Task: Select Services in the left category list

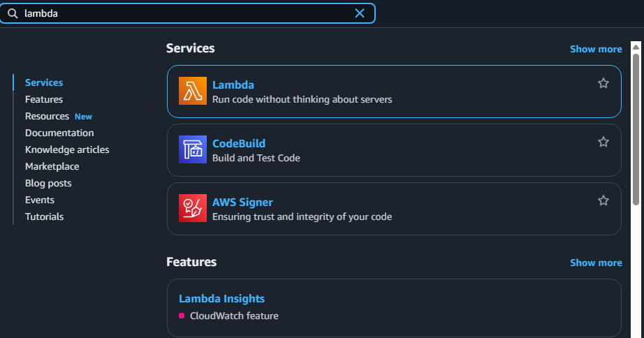Action: click(x=44, y=82)
